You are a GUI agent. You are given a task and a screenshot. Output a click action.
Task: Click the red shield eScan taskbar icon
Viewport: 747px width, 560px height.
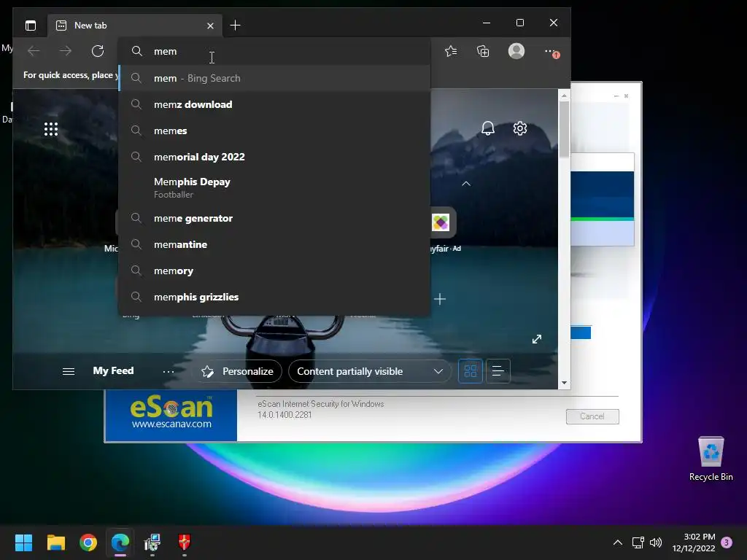(185, 542)
